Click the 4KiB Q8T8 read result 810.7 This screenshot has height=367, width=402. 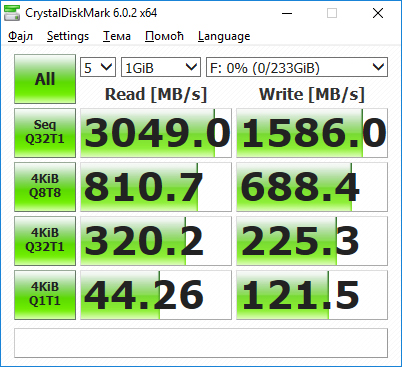156,187
